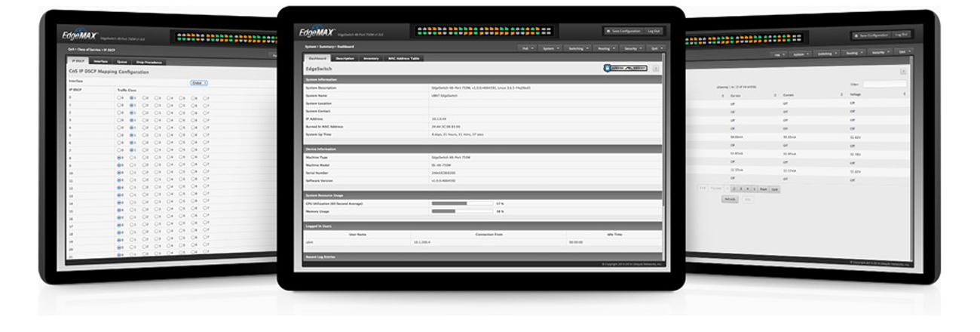The height and width of the screenshot is (332, 980).
Task: Go to the Last page in right window
Action: 774,189
